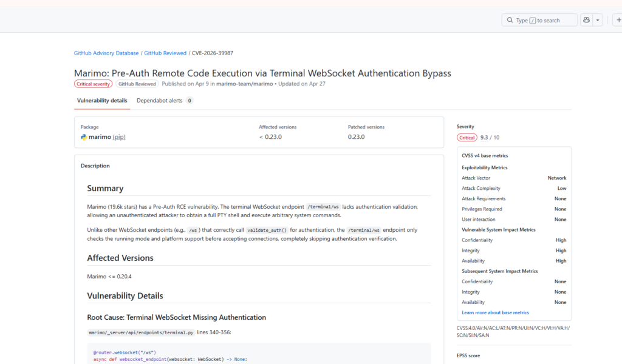Click the Privileges Required metric row
The width and height of the screenshot is (622, 364).
click(x=514, y=209)
